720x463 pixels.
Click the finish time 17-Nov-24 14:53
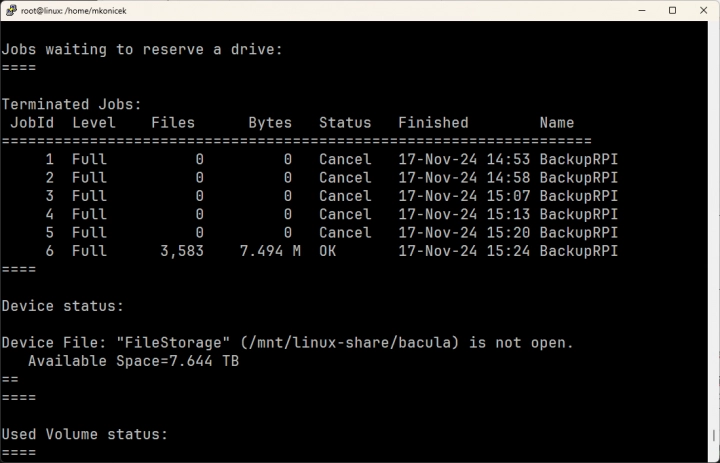(x=464, y=159)
